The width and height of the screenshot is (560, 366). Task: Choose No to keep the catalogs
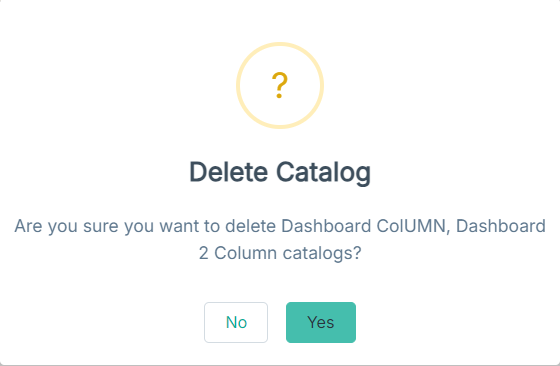click(x=236, y=322)
